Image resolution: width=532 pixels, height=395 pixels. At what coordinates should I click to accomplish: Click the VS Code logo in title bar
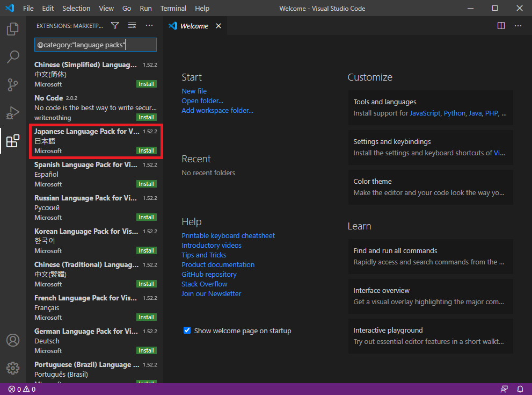tap(10, 8)
